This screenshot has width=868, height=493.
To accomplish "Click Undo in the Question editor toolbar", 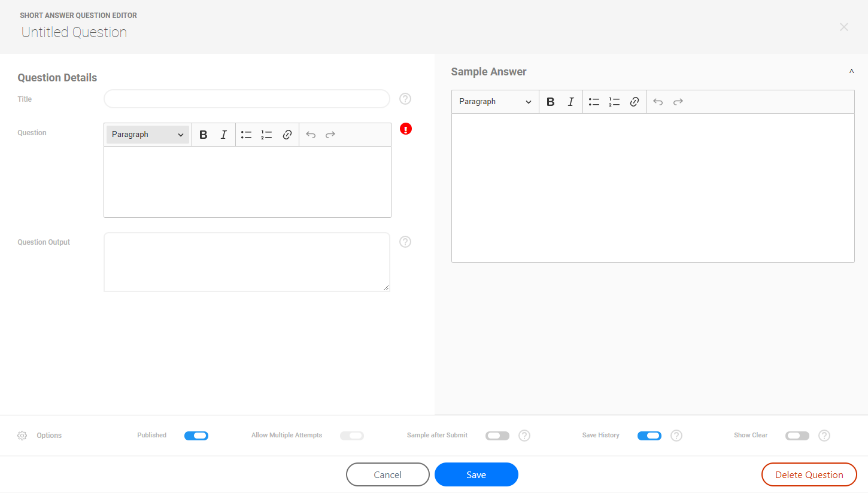I will tap(311, 135).
